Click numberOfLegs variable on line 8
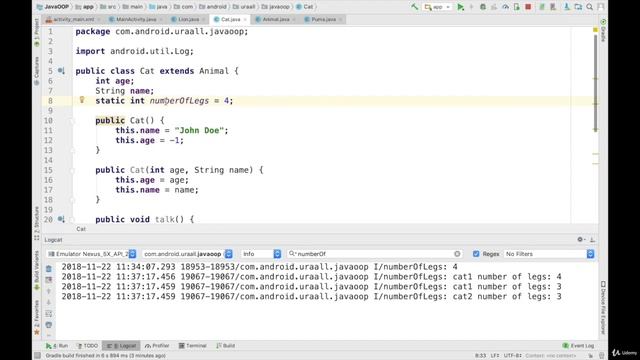Screen dimensions: 640x360 pyautogui.click(x=179, y=101)
